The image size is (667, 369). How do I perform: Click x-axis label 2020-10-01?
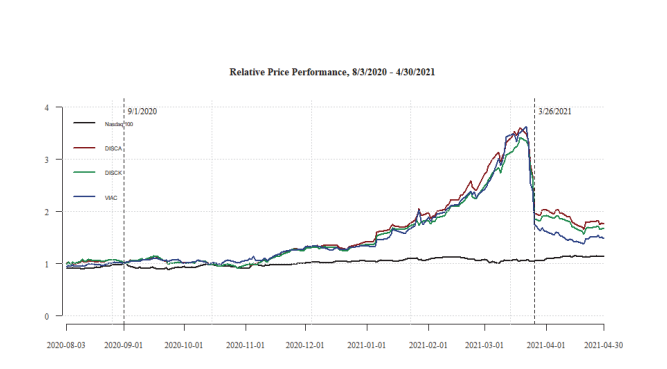pyautogui.click(x=184, y=345)
